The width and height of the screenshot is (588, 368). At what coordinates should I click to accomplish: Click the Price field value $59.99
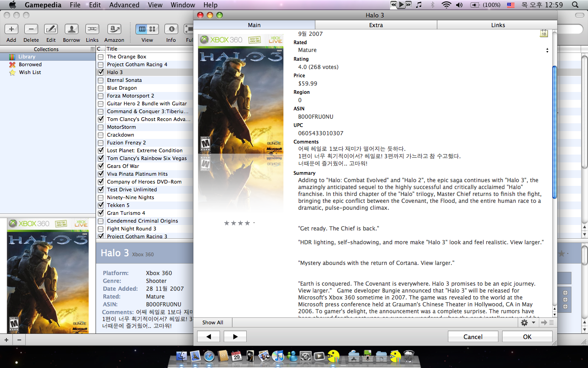coord(308,84)
